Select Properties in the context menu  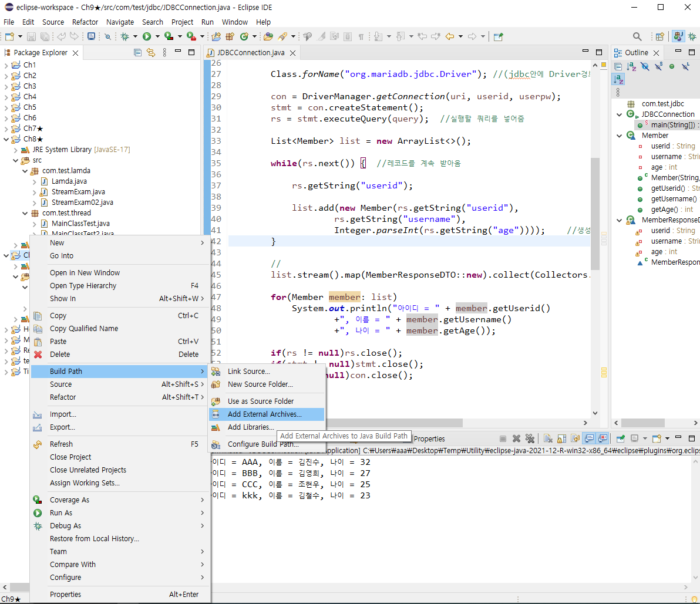pyautogui.click(x=120, y=595)
